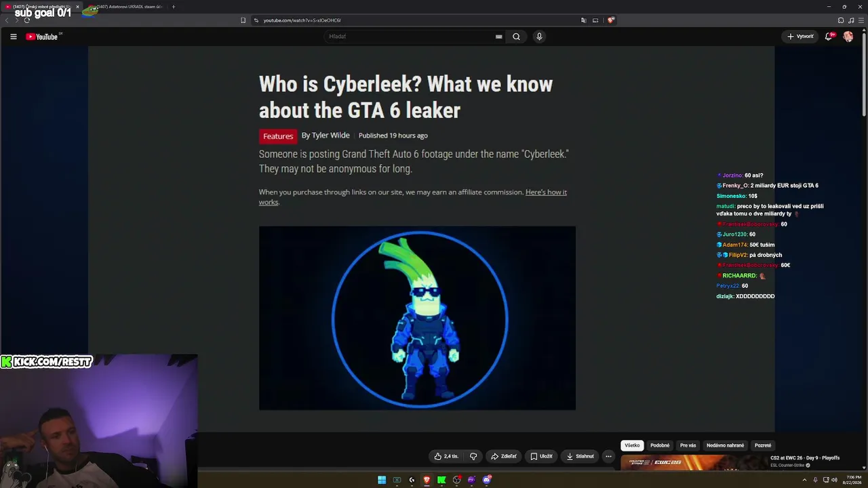The width and height of the screenshot is (868, 488).
Task: Bookmark this page with the bookmark icon
Action: [243, 20]
